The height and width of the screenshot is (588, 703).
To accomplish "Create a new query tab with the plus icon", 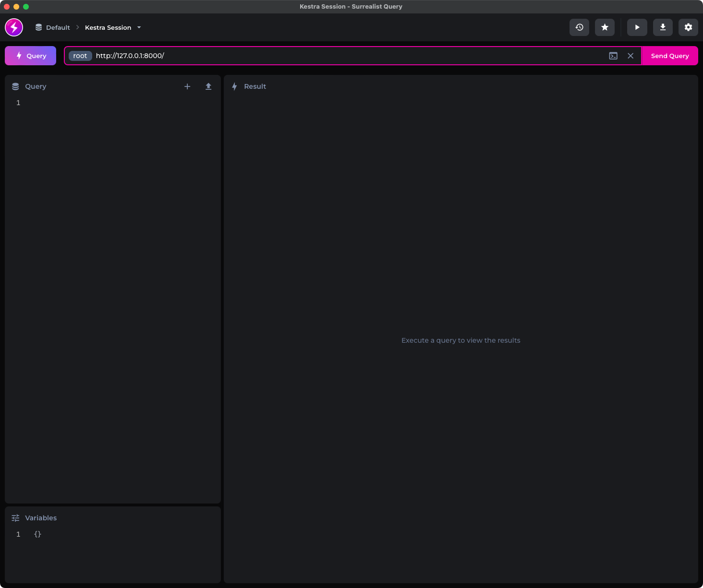I will click(x=187, y=86).
